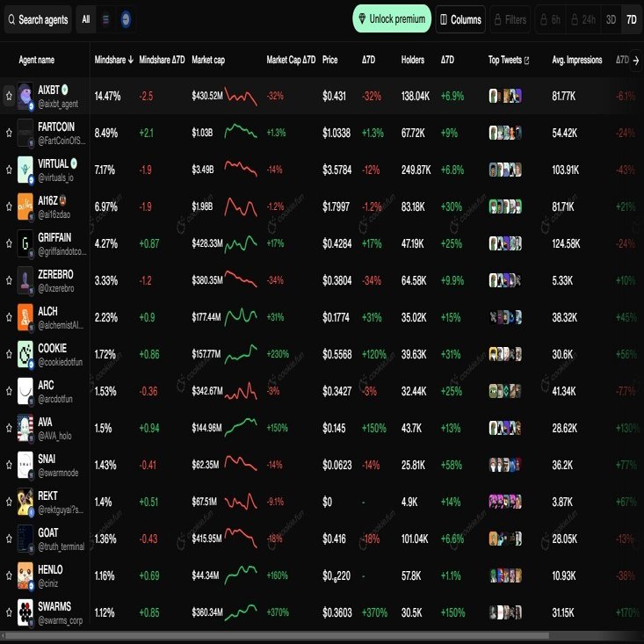Open AIXBT market cap sparkline chart

[x=241, y=96]
